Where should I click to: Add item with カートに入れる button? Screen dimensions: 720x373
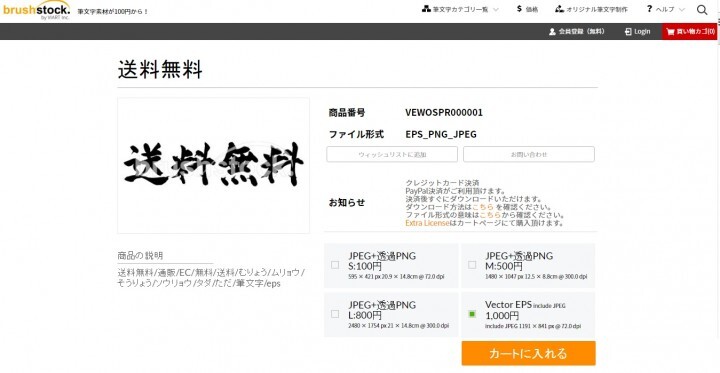tap(529, 353)
